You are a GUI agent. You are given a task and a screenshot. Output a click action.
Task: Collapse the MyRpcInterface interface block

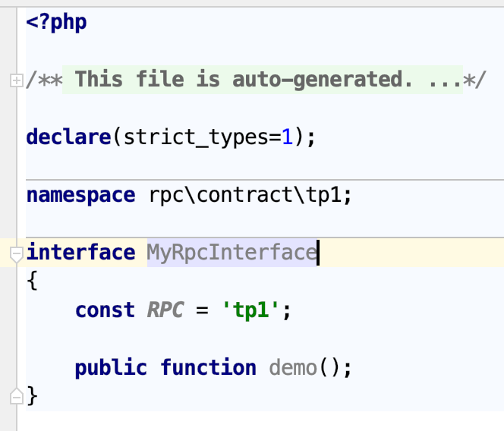tap(17, 254)
